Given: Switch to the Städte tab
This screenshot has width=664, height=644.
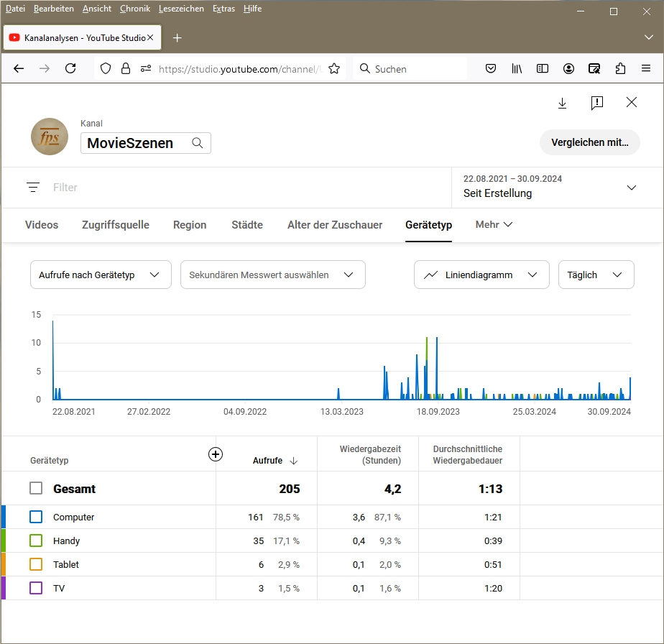Looking at the screenshot, I should click(x=247, y=224).
